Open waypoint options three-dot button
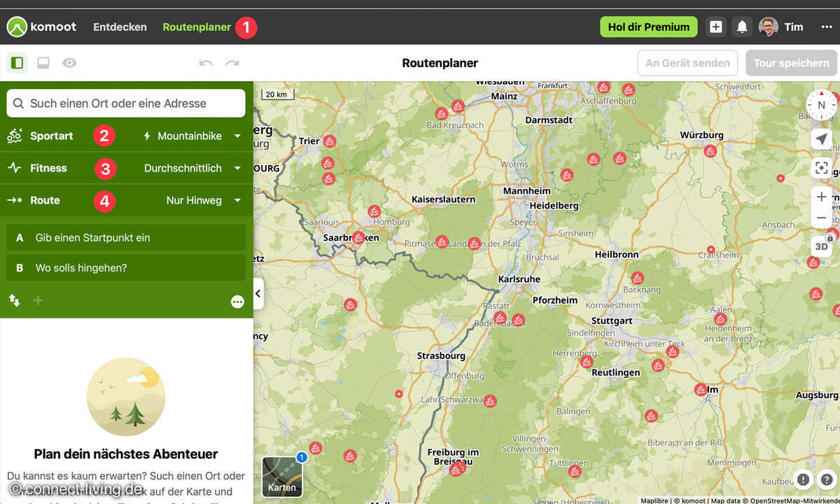 [237, 302]
